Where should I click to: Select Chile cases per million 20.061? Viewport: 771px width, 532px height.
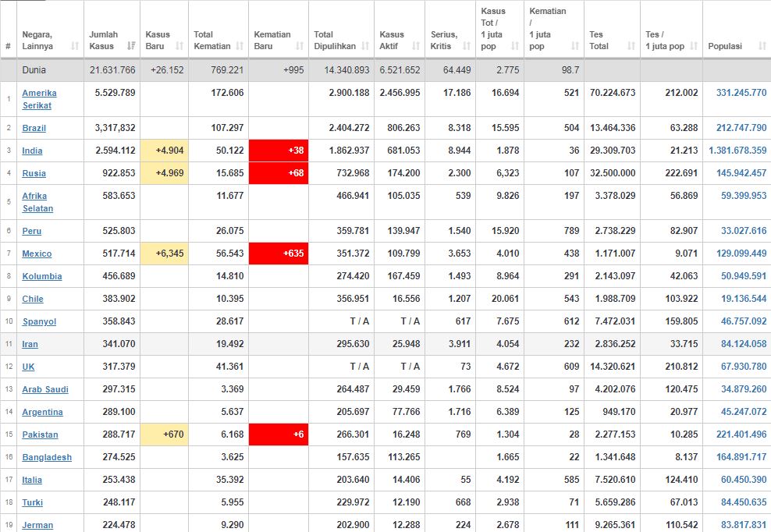tap(499, 299)
